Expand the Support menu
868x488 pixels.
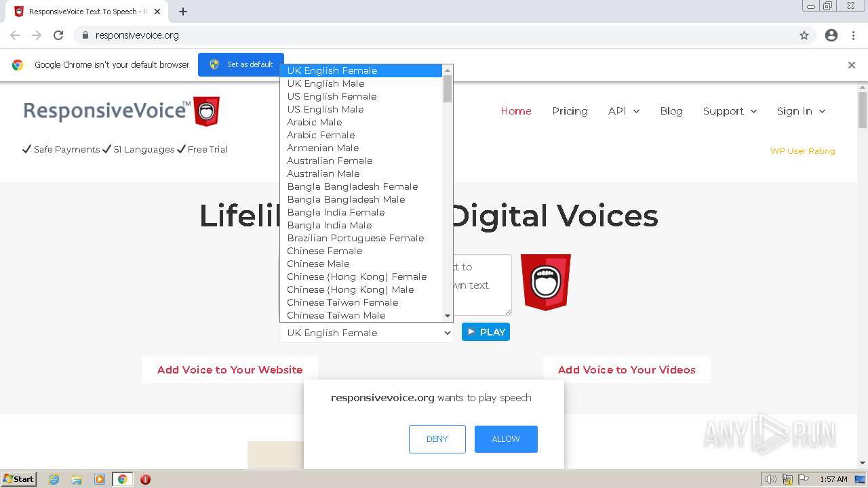730,111
